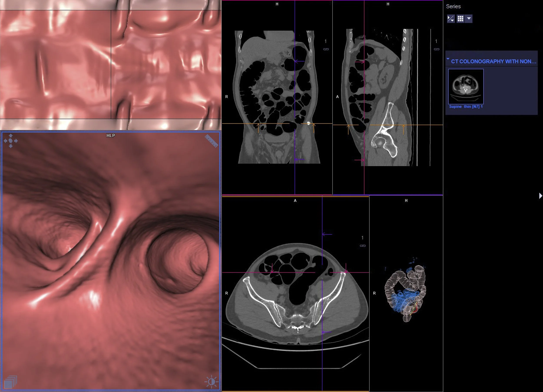Click the orange crosshair line in coronal view

239,124
